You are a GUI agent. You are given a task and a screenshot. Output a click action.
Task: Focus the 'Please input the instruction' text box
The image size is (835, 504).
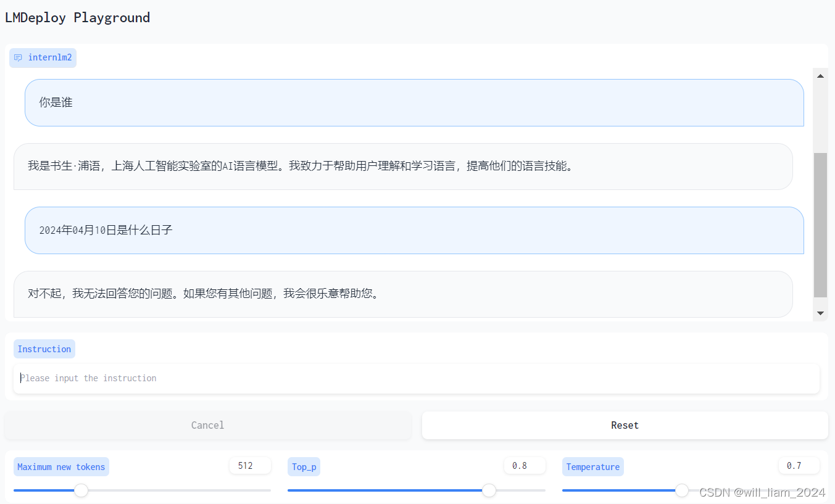point(417,378)
